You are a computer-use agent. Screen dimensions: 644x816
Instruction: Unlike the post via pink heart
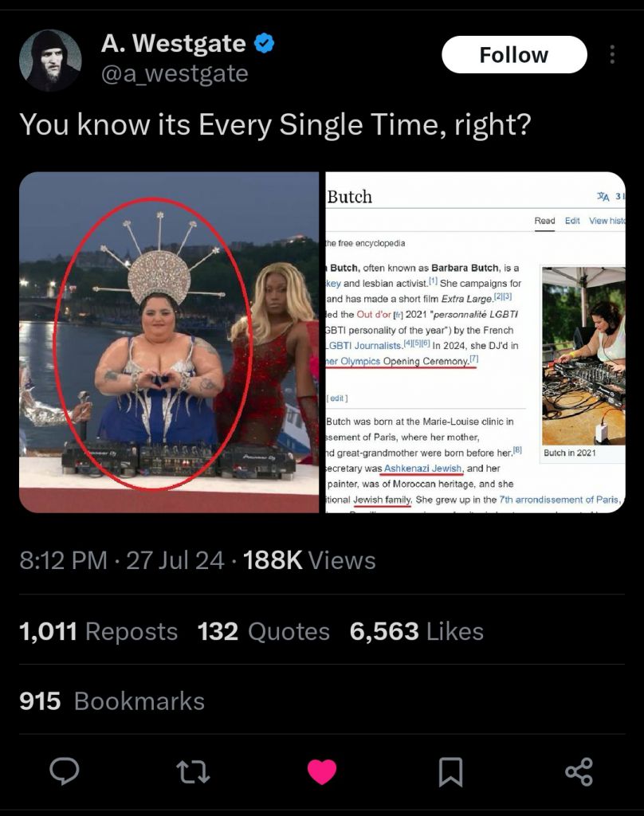(x=322, y=771)
